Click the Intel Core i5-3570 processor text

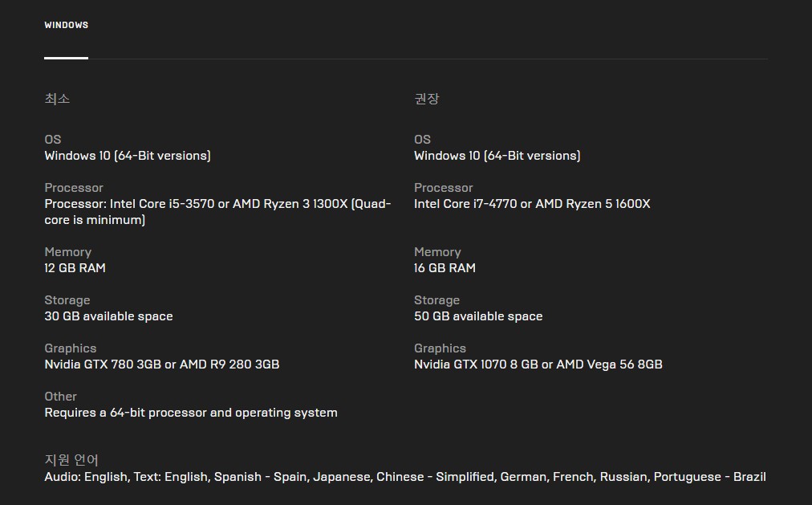click(217, 211)
